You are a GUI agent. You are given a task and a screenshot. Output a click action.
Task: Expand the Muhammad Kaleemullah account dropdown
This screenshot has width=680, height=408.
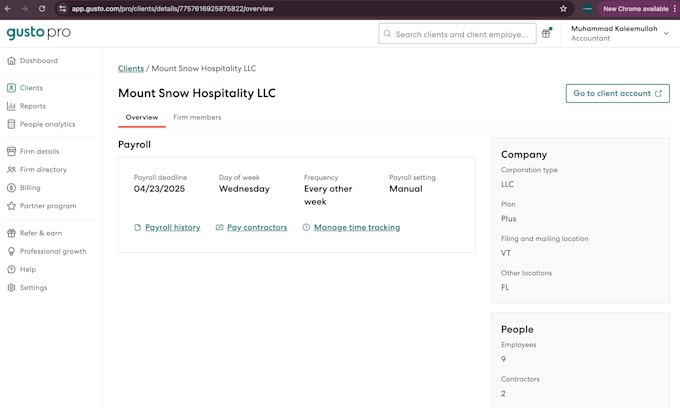666,33
